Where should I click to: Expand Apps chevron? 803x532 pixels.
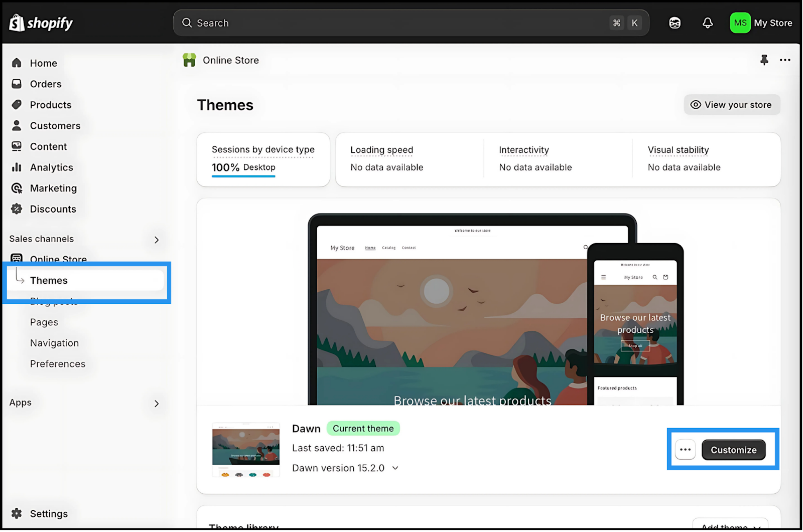pyautogui.click(x=157, y=404)
